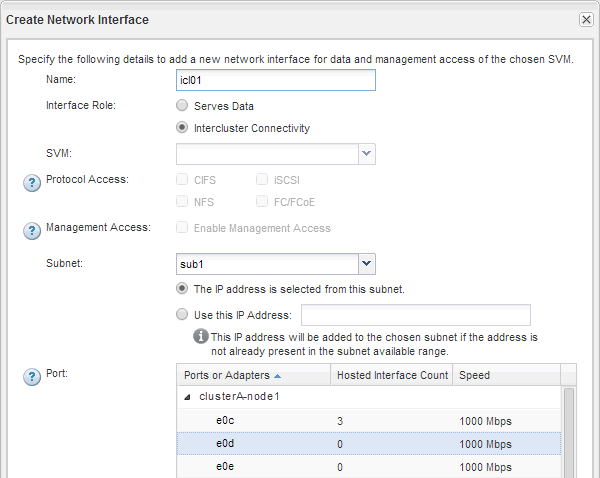Select the Use this IP Address option
This screenshot has height=478, width=600.
(182, 314)
